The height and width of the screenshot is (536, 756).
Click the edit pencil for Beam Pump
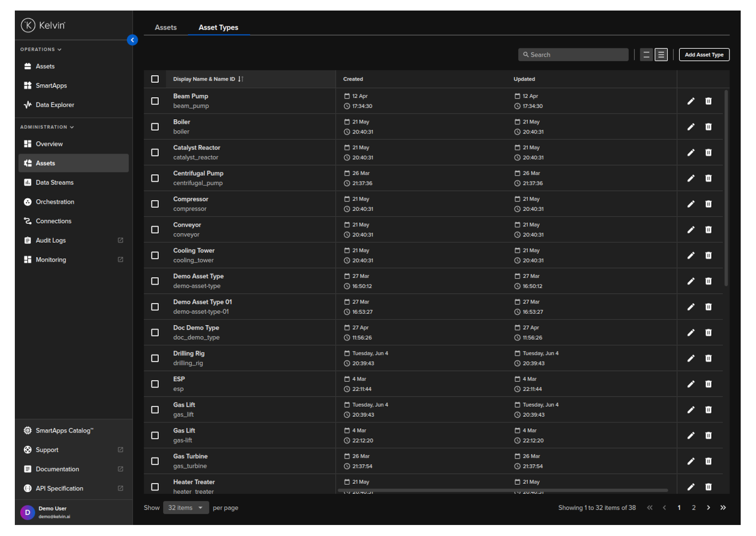click(690, 101)
